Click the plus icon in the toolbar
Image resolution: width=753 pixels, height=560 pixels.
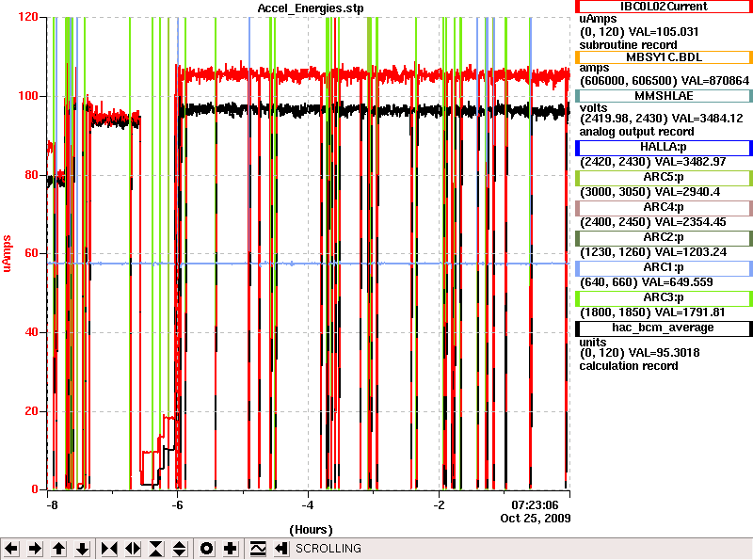tap(231, 549)
